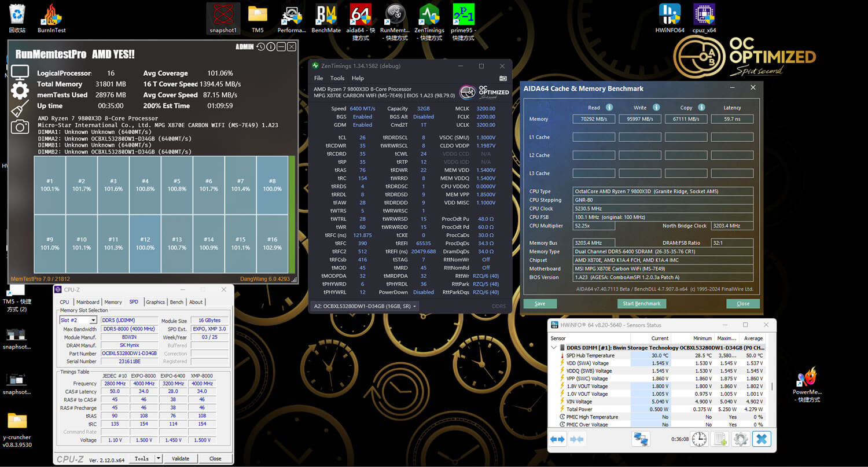The height and width of the screenshot is (467, 868).
Task: Open HWiNFO sensor settings gear icon
Action: coord(741,439)
